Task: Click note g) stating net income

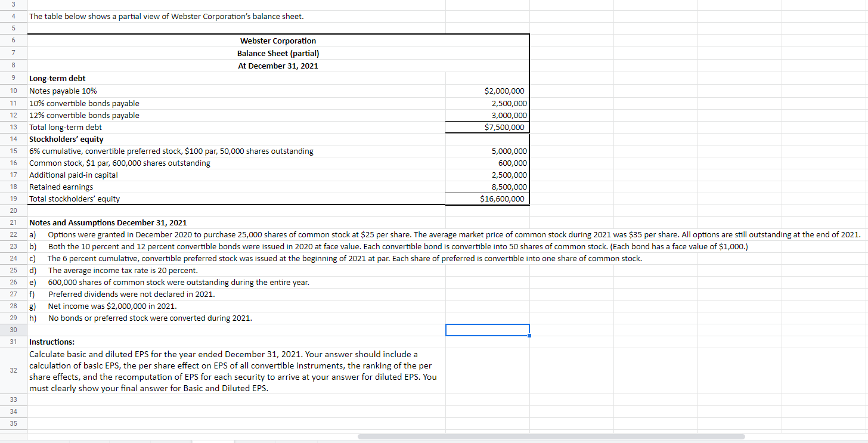Action: (x=103, y=306)
